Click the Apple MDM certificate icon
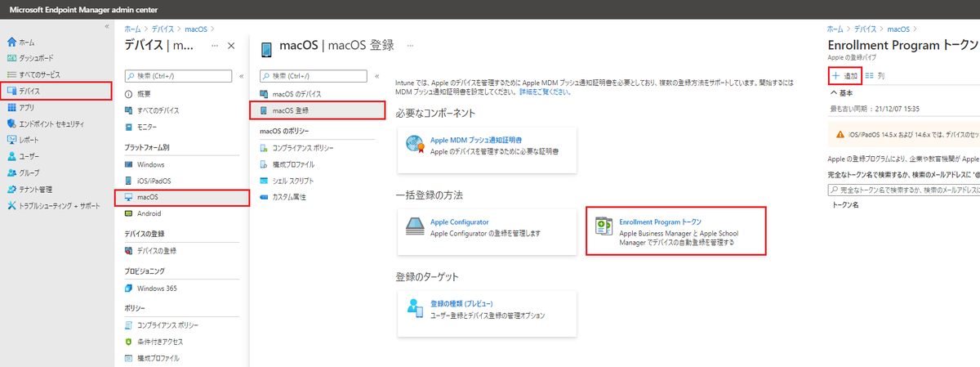This screenshot has height=367, width=980. point(416,145)
